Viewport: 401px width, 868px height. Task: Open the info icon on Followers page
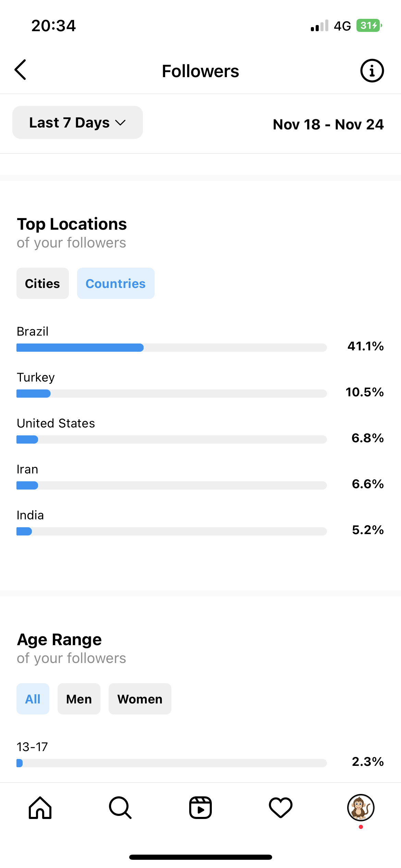[372, 71]
